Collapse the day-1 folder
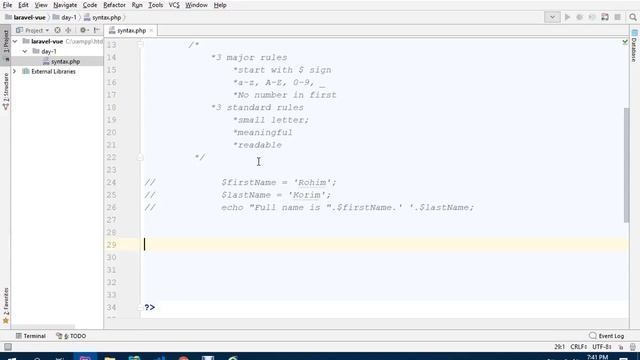Screen dimensions: 640x360 [25, 51]
